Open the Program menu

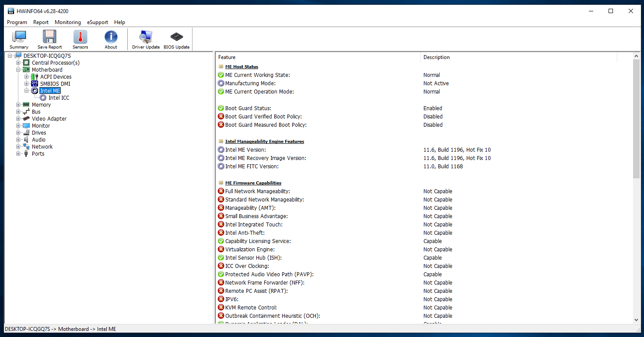tap(17, 22)
